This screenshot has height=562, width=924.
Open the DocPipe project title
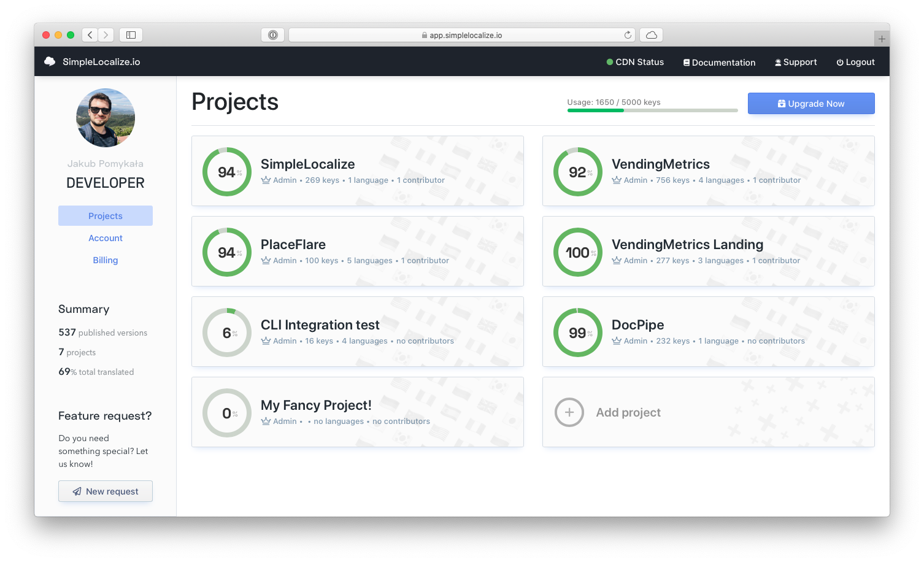tap(638, 325)
